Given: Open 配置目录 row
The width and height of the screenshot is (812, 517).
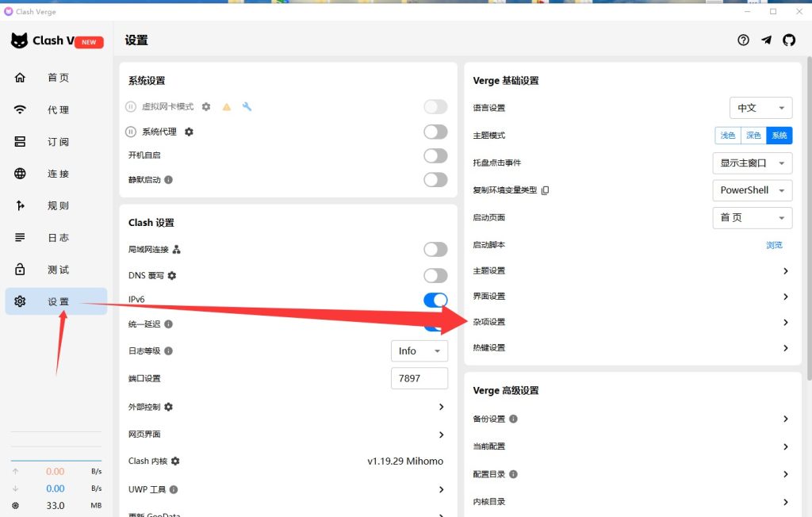Looking at the screenshot, I should coord(632,474).
